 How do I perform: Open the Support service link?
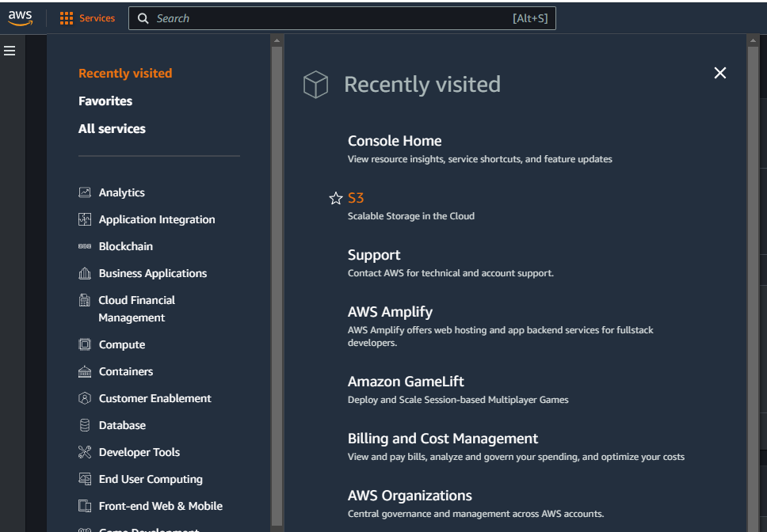(x=374, y=255)
